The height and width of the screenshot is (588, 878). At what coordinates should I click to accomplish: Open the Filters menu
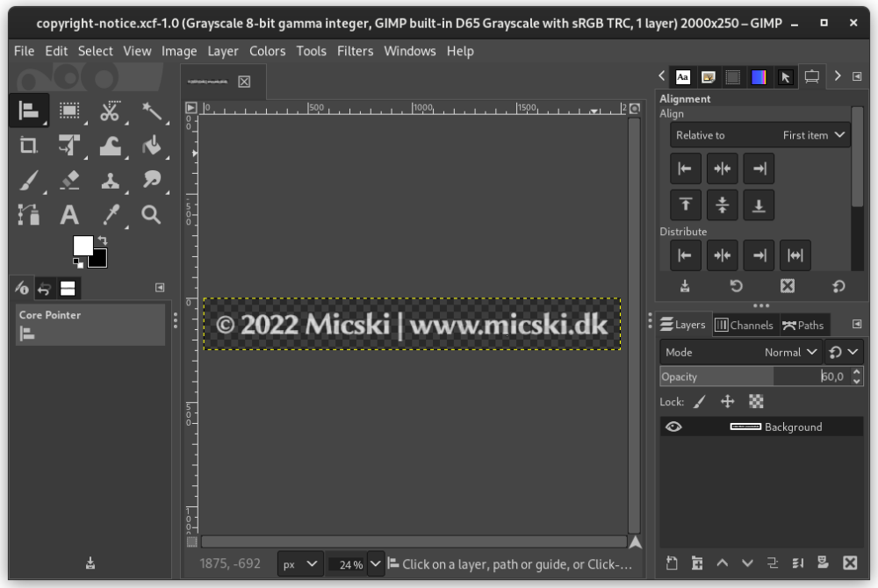(x=355, y=51)
